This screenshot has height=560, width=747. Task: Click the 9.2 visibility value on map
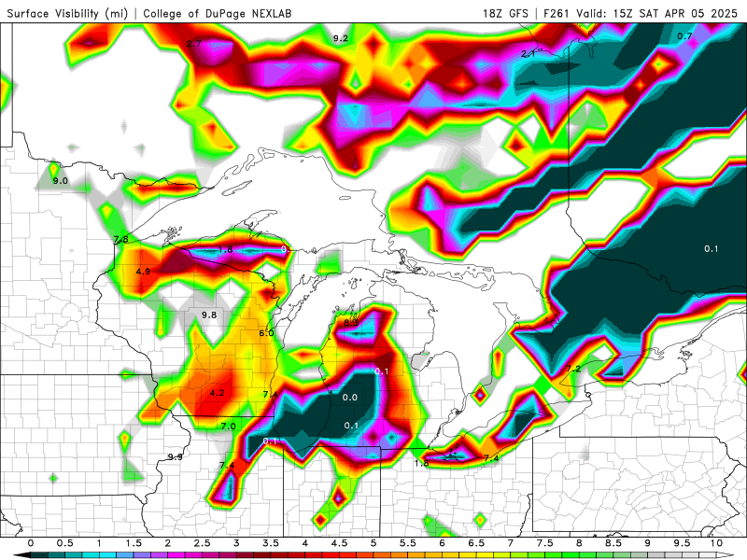[x=340, y=38]
